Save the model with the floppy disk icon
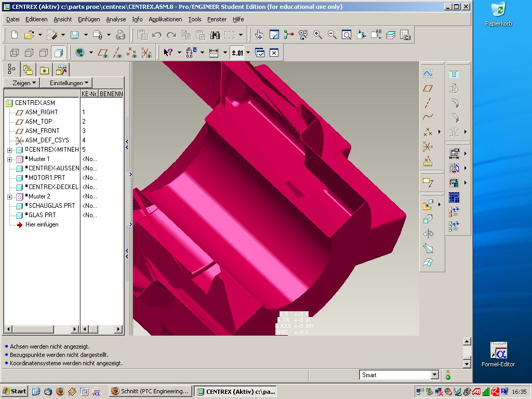Image resolution: width=532 pixels, height=399 pixels. click(x=75, y=35)
